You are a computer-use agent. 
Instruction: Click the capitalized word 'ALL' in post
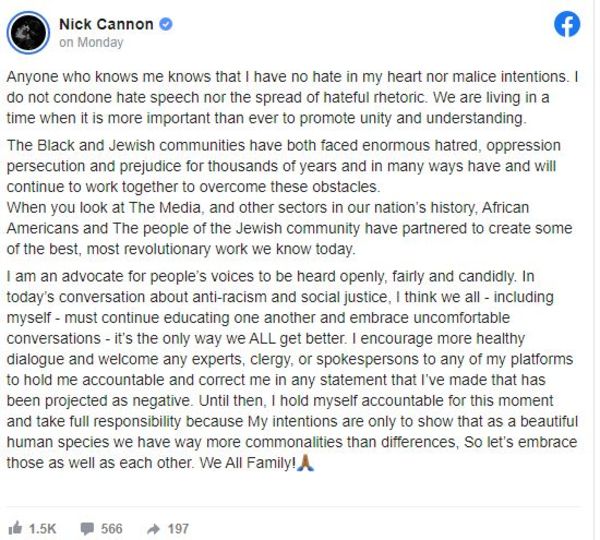click(x=262, y=339)
